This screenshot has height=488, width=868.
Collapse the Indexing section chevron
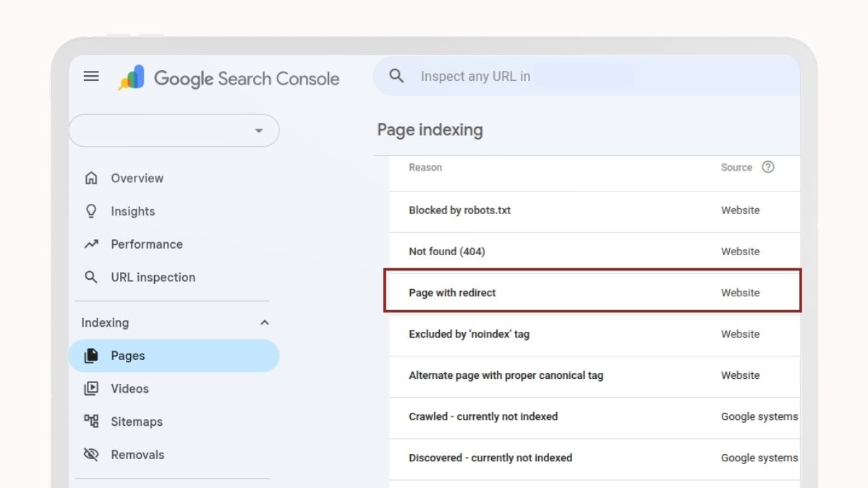[265, 322]
